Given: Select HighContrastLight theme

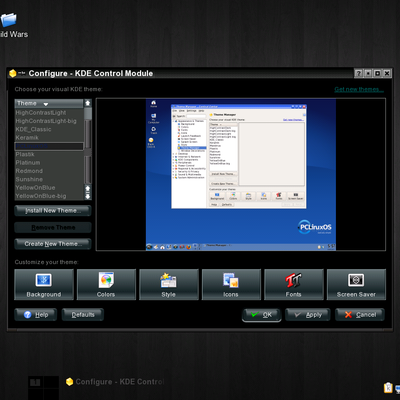Looking at the screenshot, I should tap(49, 113).
